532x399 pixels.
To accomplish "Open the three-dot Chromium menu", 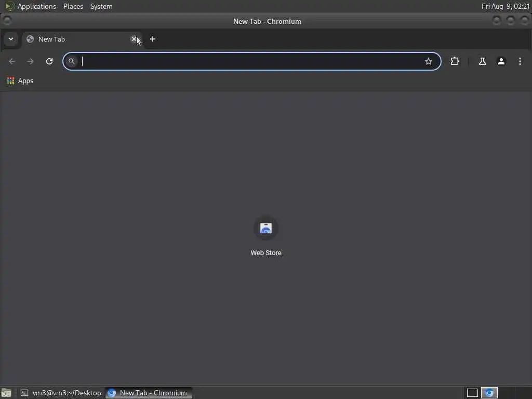I will (x=520, y=61).
